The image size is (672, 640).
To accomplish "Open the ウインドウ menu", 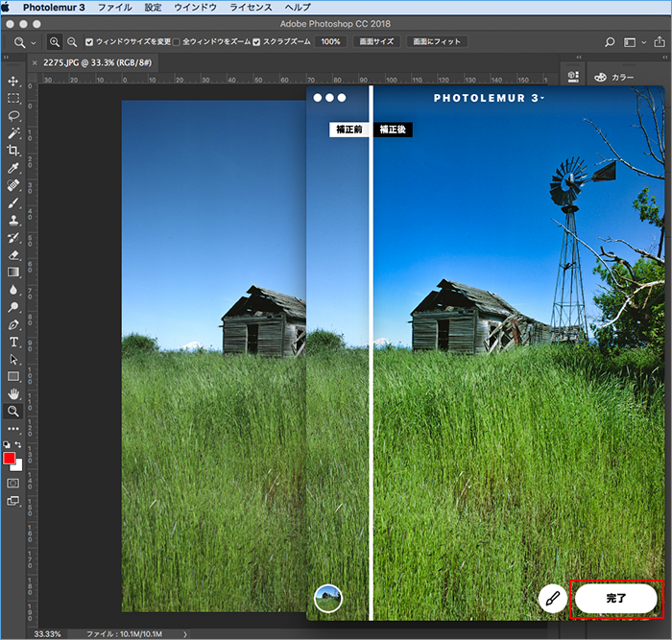I will coord(196,8).
